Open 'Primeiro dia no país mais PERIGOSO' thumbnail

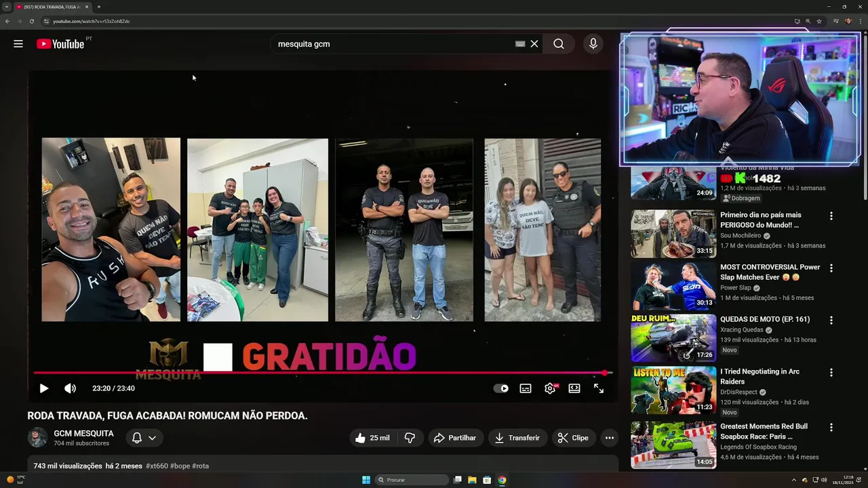tap(673, 234)
